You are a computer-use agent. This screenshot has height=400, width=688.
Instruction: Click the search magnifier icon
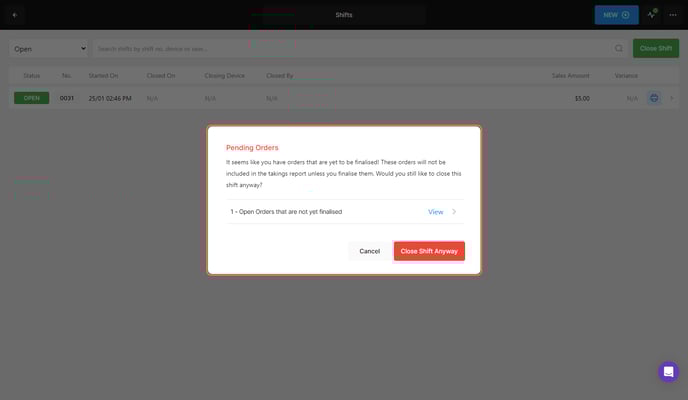pos(619,48)
